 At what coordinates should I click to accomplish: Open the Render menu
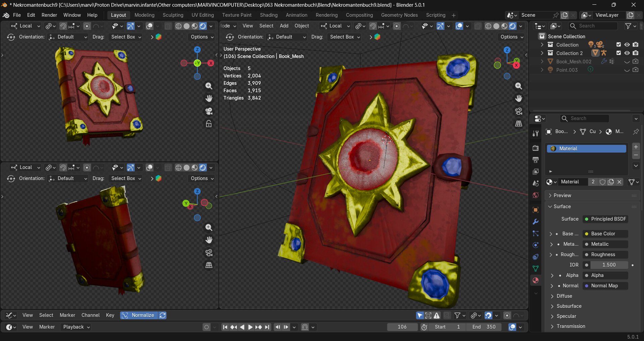click(49, 15)
